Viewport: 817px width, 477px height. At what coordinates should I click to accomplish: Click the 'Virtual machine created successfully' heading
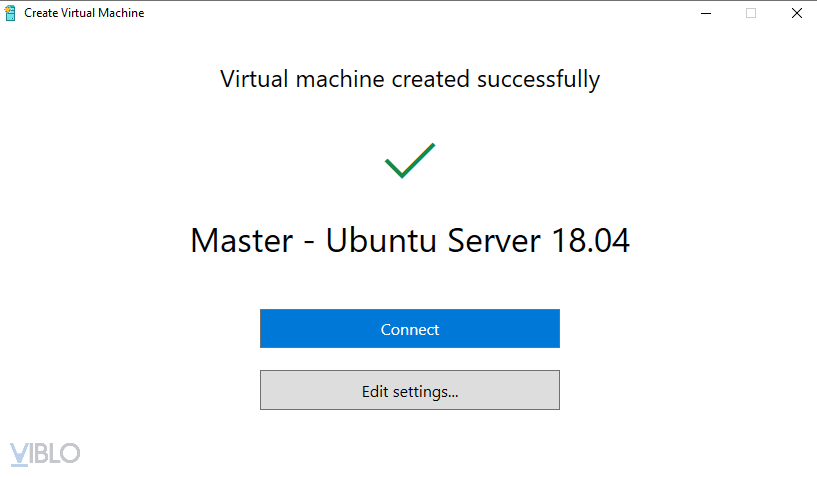pos(409,78)
